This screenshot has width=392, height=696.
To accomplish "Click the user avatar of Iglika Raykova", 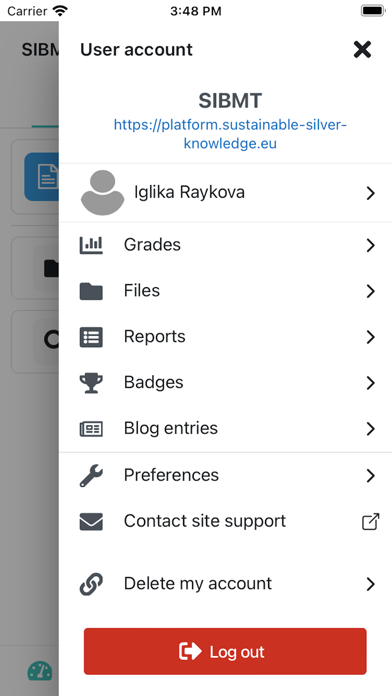I will [x=103, y=193].
